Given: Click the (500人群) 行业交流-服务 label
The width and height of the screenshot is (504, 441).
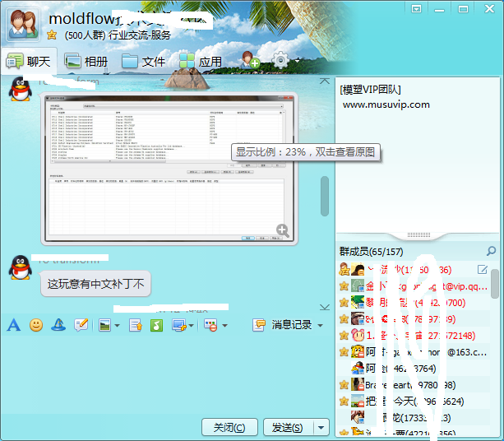Looking at the screenshot, I should pyautogui.click(x=118, y=35).
